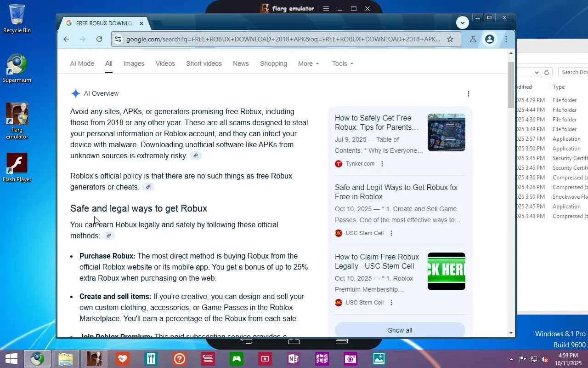Switch to Supermium browser in taskbar

click(x=37, y=359)
